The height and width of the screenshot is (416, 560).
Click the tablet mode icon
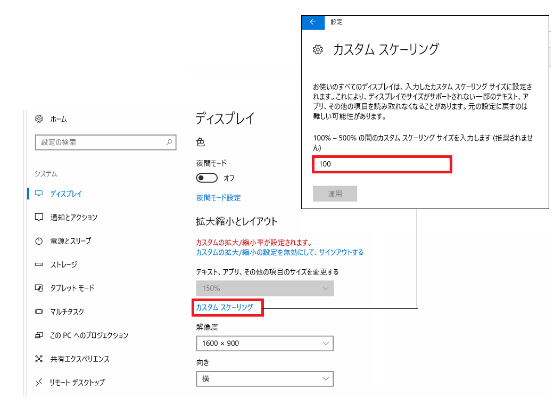pos(39,288)
